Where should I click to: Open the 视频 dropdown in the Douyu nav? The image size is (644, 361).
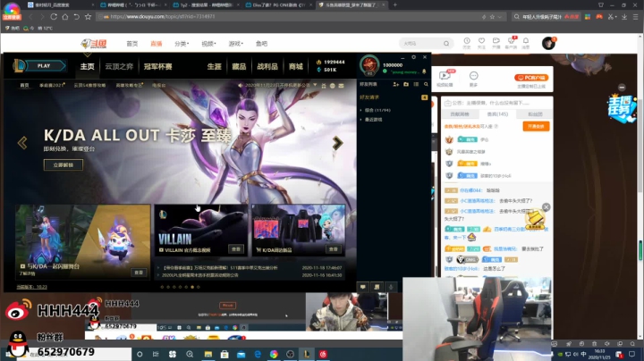click(x=208, y=44)
